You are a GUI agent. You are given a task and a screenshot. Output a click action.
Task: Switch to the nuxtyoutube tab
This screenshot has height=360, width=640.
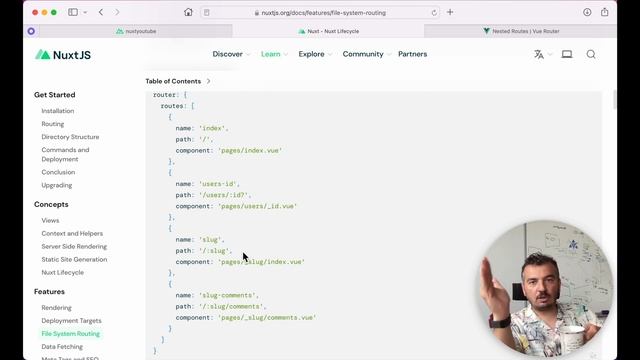(x=136, y=31)
